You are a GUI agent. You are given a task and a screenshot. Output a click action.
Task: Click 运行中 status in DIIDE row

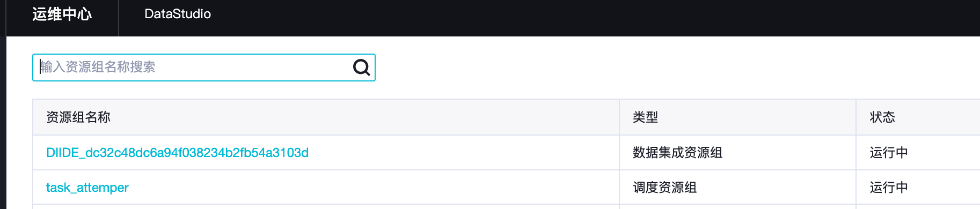pos(889,153)
